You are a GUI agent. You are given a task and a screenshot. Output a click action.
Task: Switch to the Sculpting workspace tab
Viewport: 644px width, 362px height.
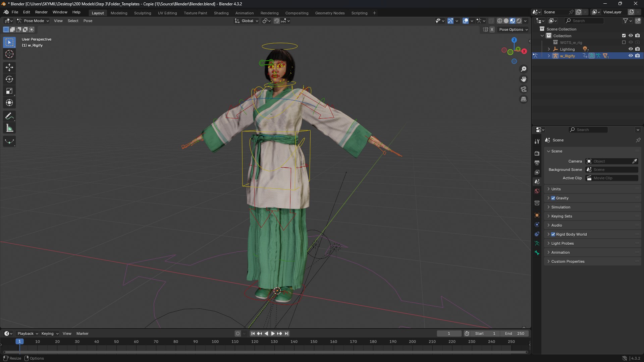pyautogui.click(x=143, y=13)
